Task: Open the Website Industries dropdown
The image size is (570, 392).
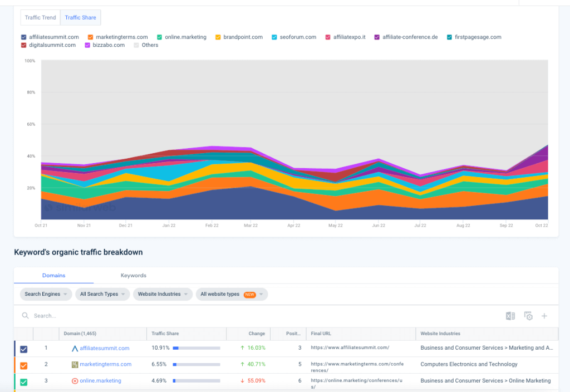Action: [162, 294]
